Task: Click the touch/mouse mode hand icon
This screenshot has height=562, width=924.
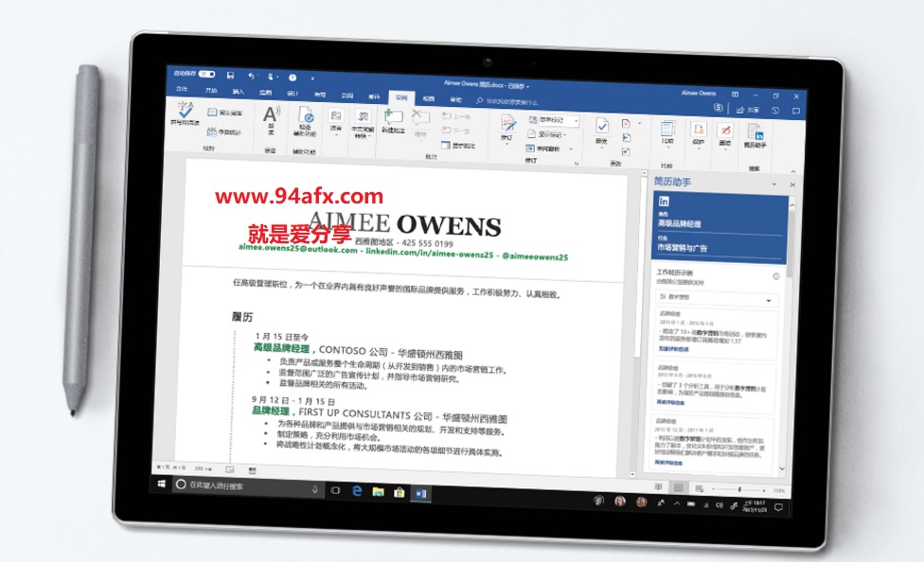Action: pos(271,77)
